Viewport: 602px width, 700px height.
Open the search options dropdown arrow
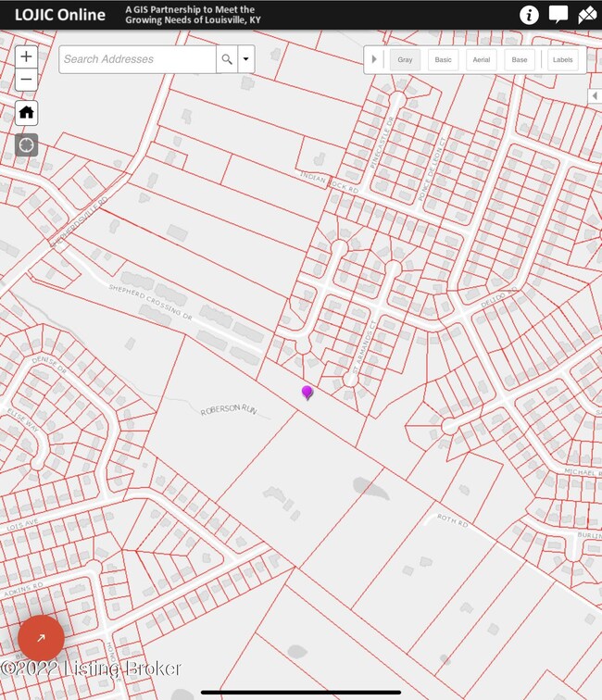point(246,59)
